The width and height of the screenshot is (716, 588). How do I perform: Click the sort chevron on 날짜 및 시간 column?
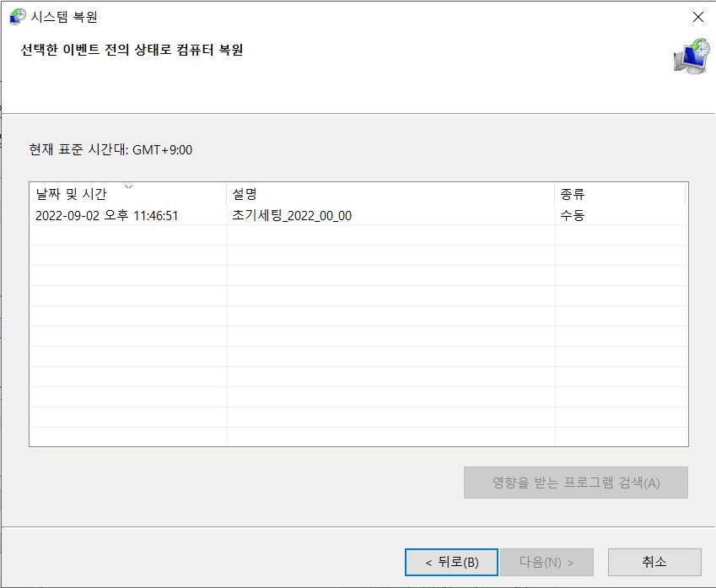tap(129, 185)
